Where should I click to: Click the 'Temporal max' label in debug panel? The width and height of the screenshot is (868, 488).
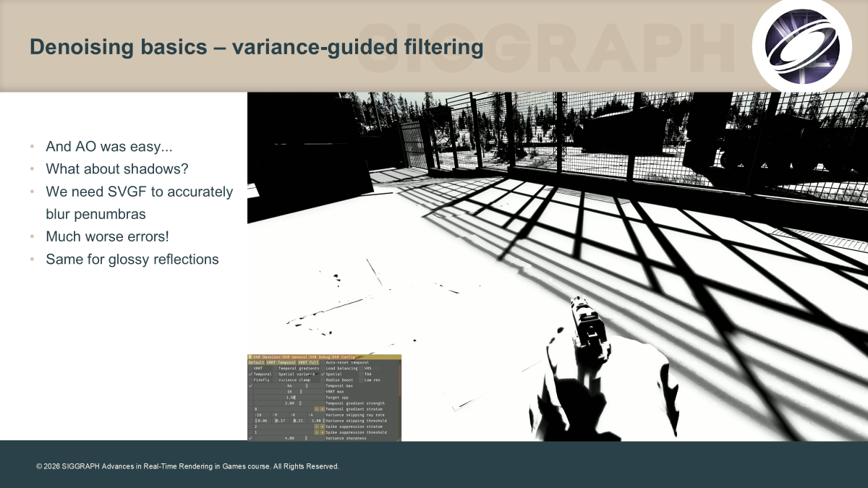coord(339,385)
